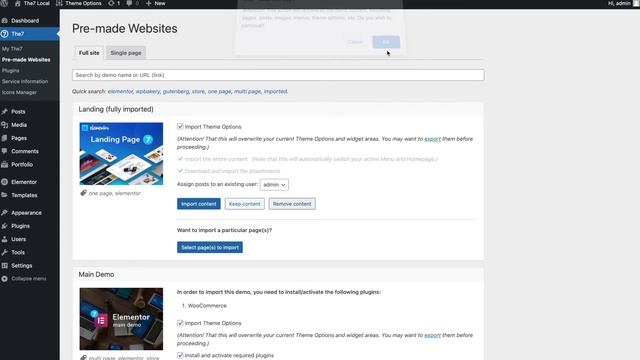Click Keep content button
This screenshot has height=360, width=640.
pos(244,204)
